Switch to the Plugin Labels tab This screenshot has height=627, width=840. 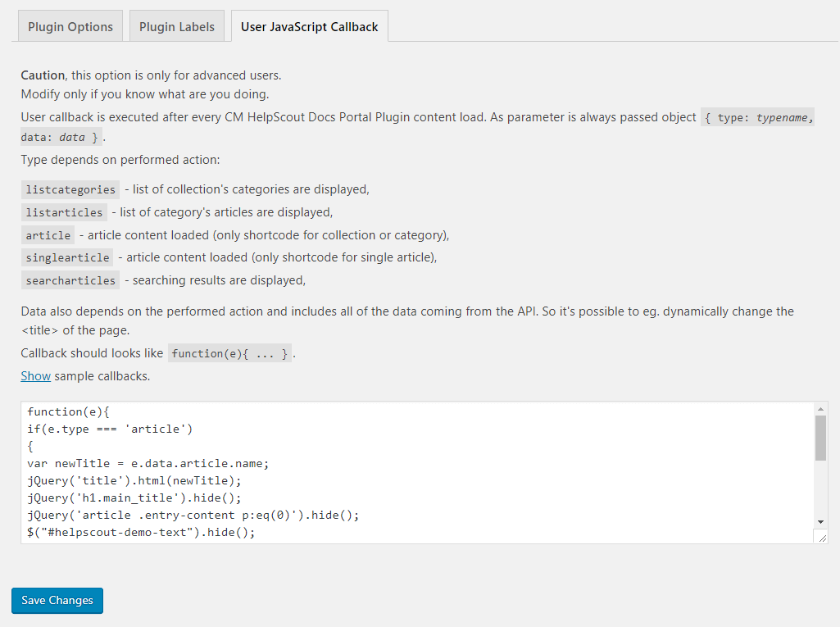[176, 26]
